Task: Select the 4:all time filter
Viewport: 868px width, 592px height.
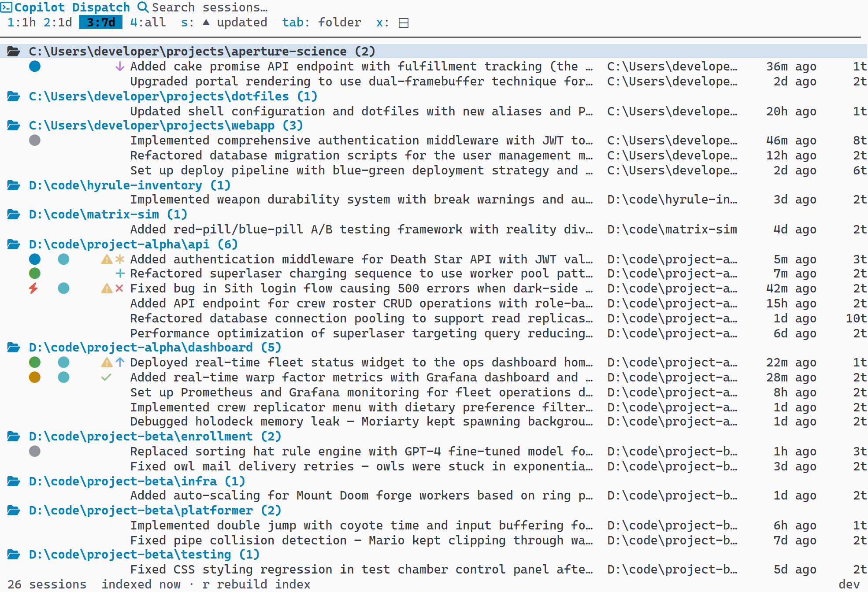Action: tap(148, 22)
